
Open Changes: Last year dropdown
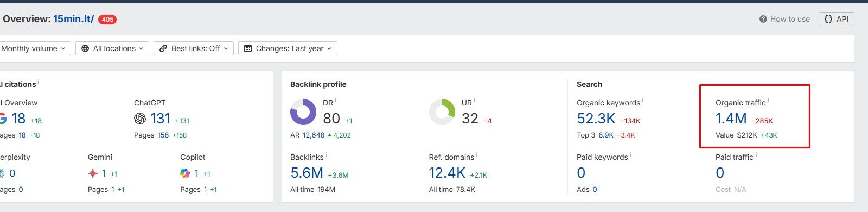(x=288, y=48)
